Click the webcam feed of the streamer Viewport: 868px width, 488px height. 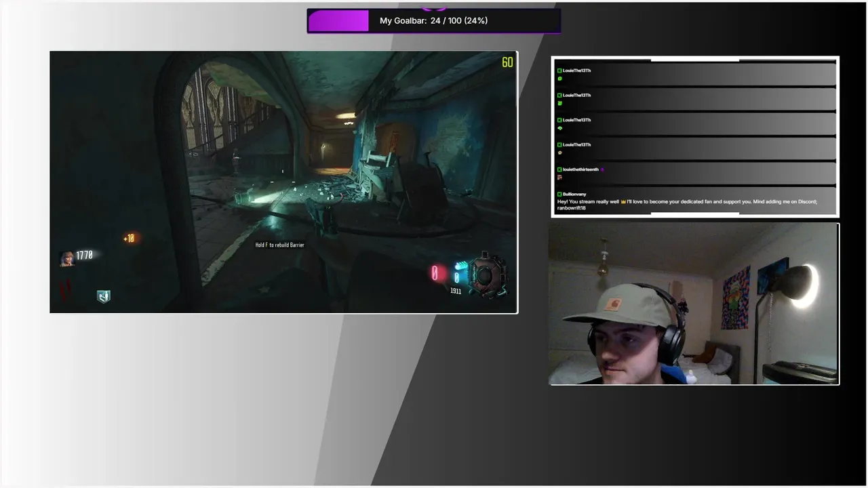(694, 304)
